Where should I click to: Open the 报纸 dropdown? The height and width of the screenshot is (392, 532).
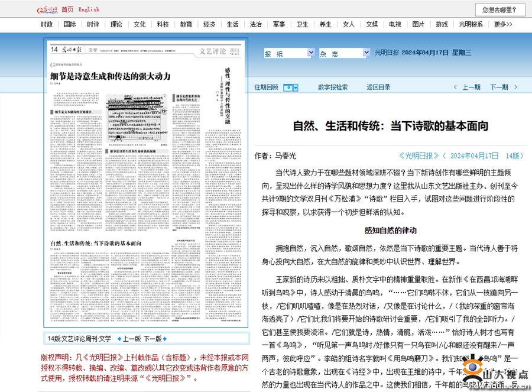pos(290,53)
